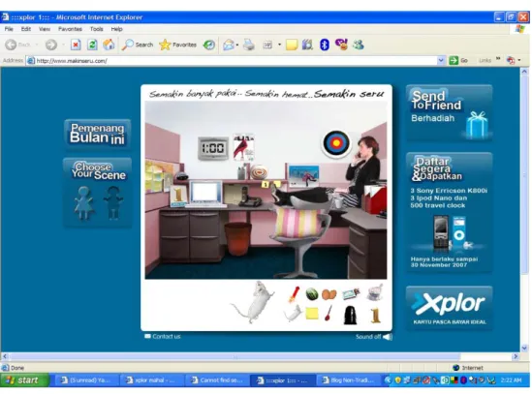Screen dimensions: 532x394
Task: Pick the gold number 1 trophy item
Action: point(375,315)
